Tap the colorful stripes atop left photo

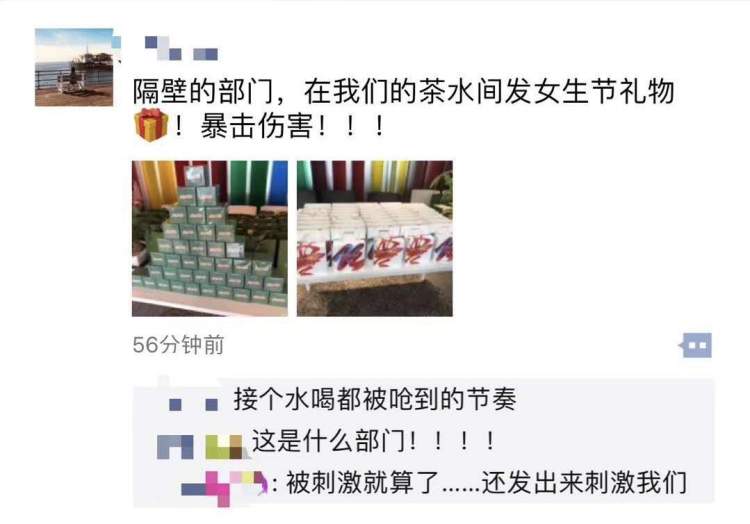pos(210,179)
